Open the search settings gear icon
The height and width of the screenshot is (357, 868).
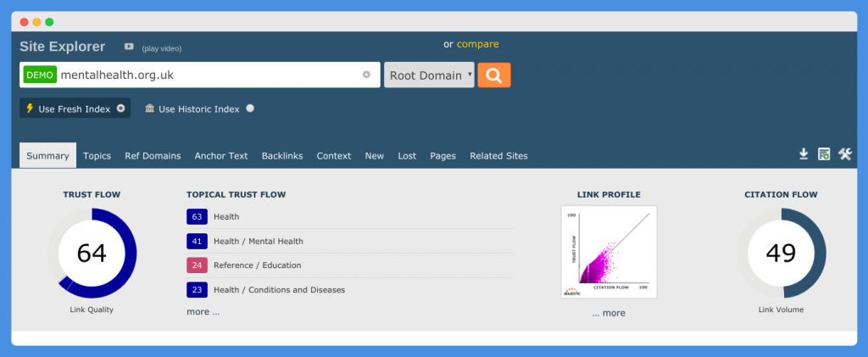pos(366,75)
